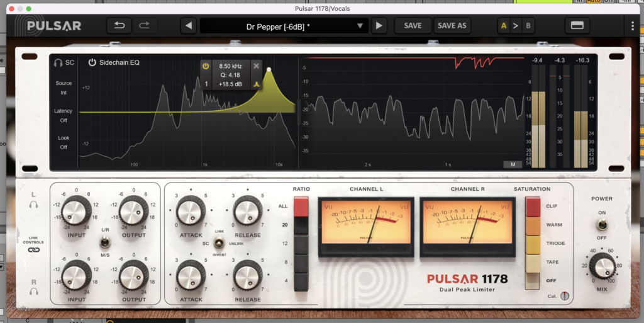644x323 pixels.
Task: Change the Latency Off setting
Action: (64, 115)
